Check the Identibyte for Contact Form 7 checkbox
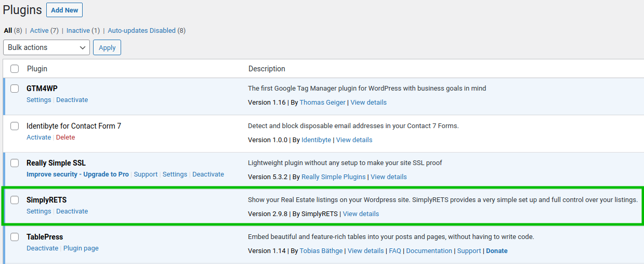The height and width of the screenshot is (264, 644). click(x=15, y=126)
